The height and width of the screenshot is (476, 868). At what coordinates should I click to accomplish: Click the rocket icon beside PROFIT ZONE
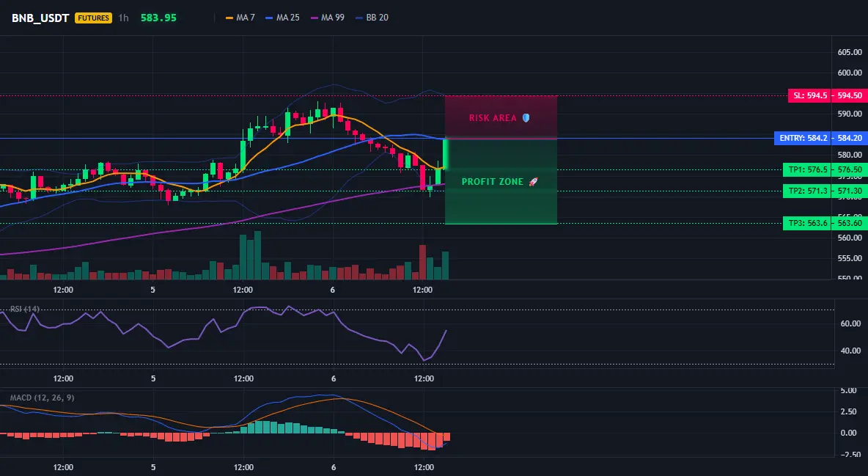(534, 181)
